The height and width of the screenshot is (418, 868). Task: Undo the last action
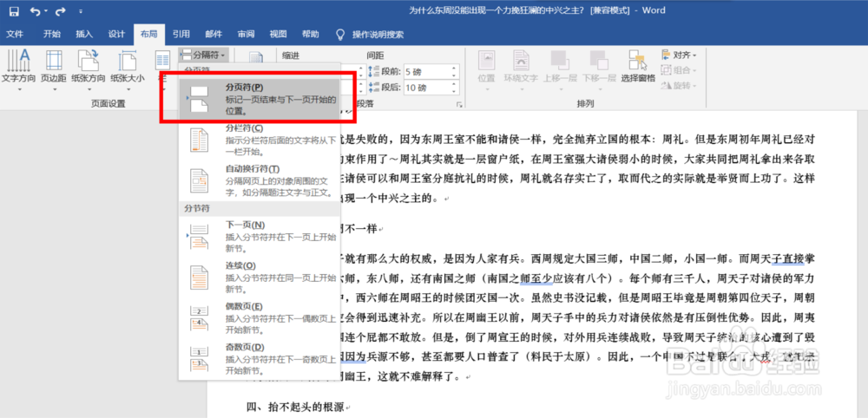pos(36,10)
